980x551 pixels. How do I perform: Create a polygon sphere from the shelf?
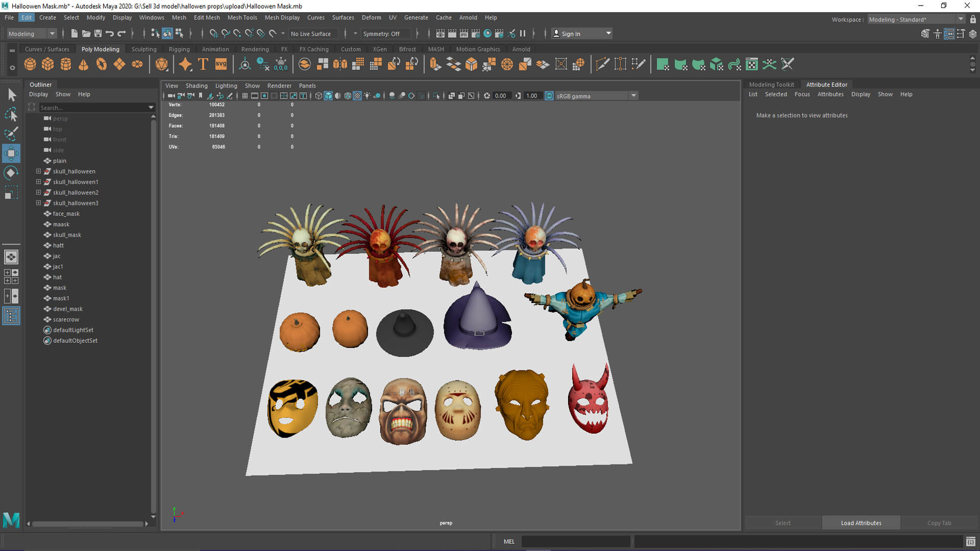pyautogui.click(x=30, y=64)
